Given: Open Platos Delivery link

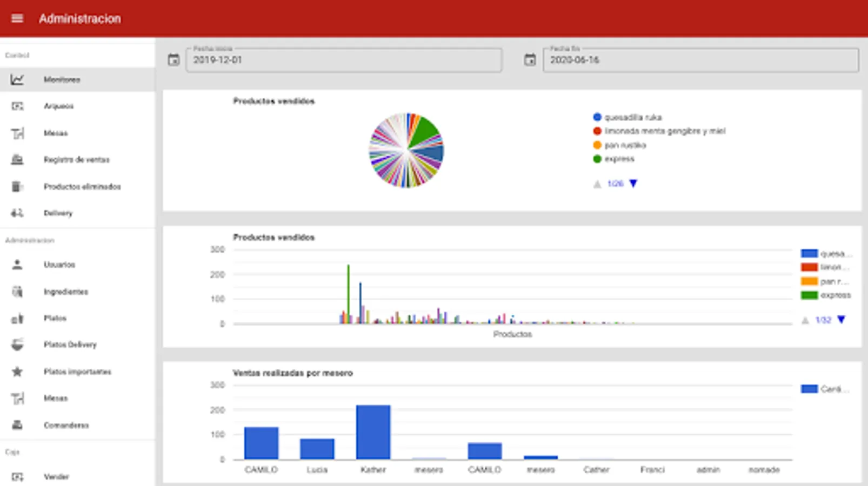Looking at the screenshot, I should pos(77,345).
